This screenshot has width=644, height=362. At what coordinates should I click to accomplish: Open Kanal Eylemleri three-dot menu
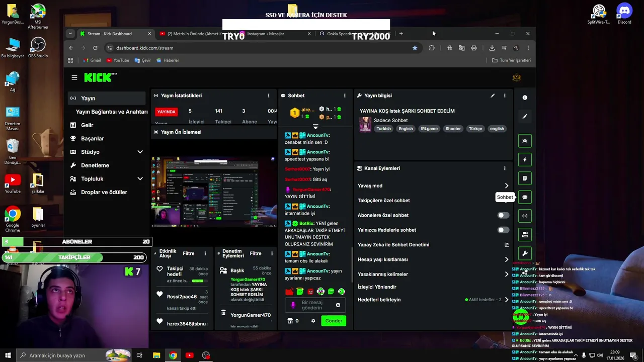(x=505, y=168)
